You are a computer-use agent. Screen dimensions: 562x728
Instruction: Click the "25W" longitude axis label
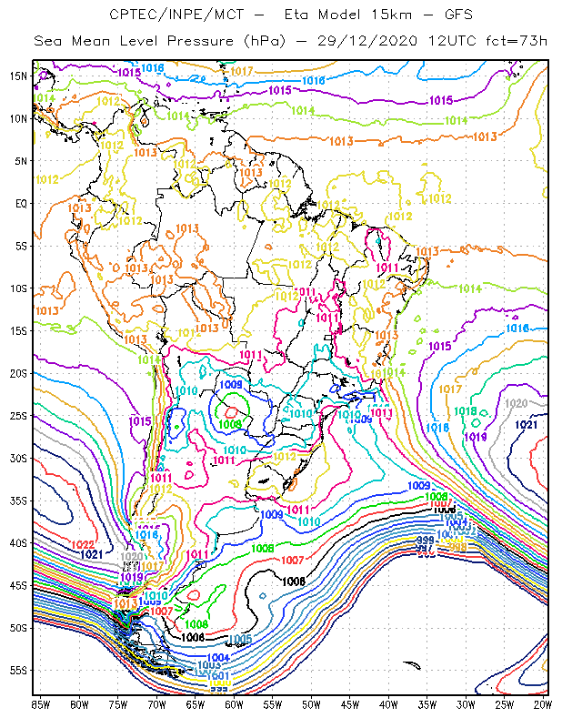[x=505, y=705]
